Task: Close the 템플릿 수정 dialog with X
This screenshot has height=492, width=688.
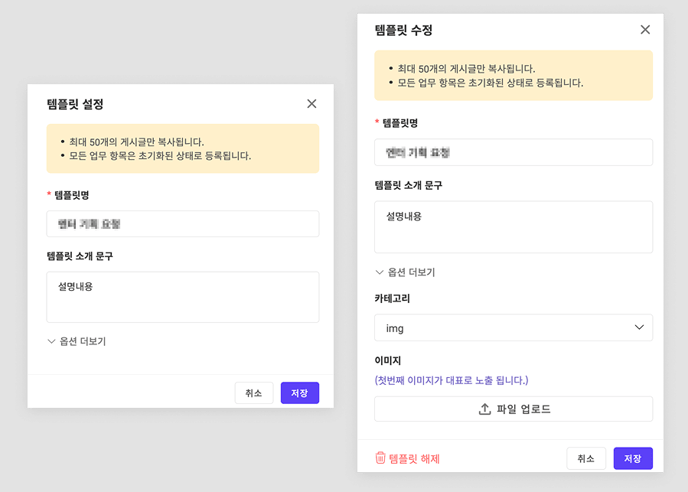Action: tap(645, 30)
